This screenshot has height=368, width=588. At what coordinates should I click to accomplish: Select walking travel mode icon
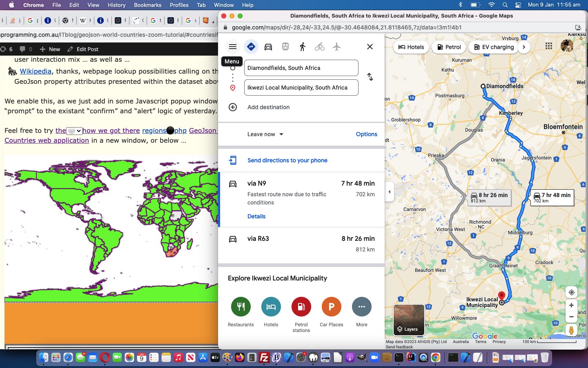(x=303, y=47)
